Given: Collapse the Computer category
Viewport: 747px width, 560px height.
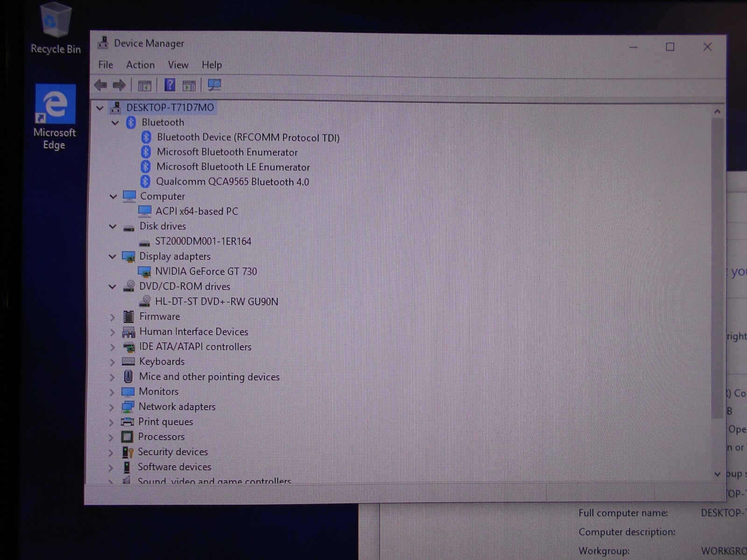Looking at the screenshot, I should pos(113,197).
